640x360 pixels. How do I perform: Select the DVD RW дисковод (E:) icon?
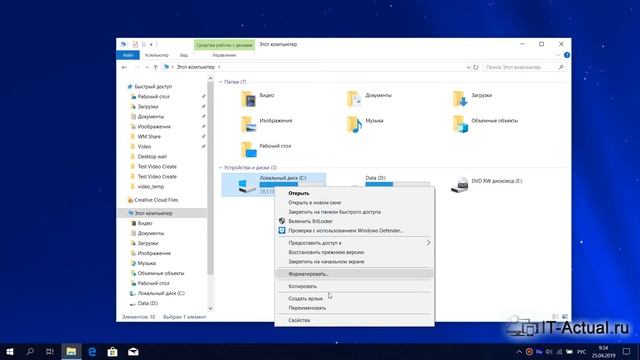click(460, 185)
